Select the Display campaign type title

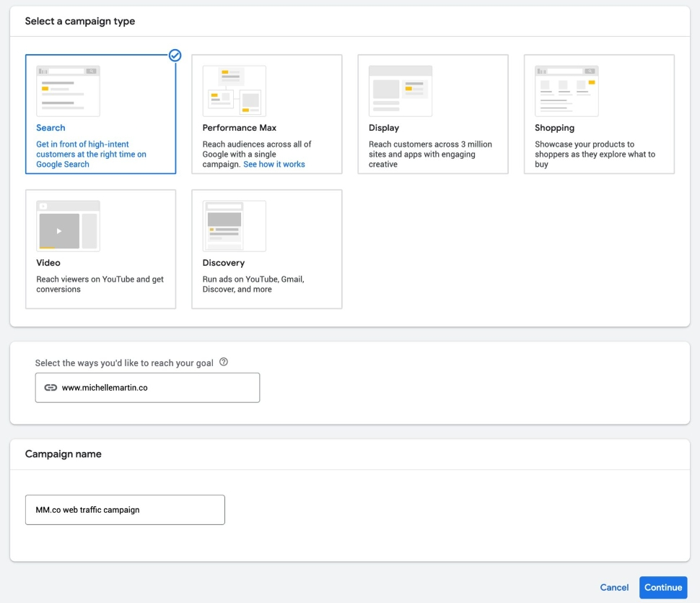(x=384, y=128)
